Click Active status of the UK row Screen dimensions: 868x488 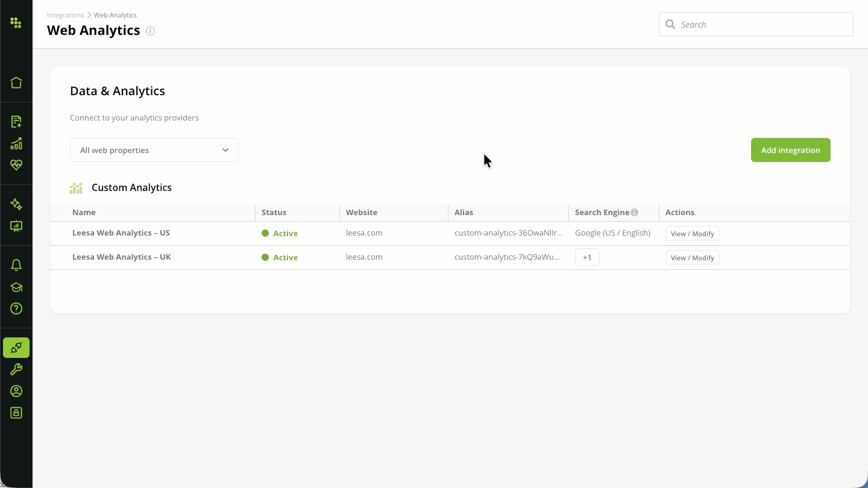point(280,257)
